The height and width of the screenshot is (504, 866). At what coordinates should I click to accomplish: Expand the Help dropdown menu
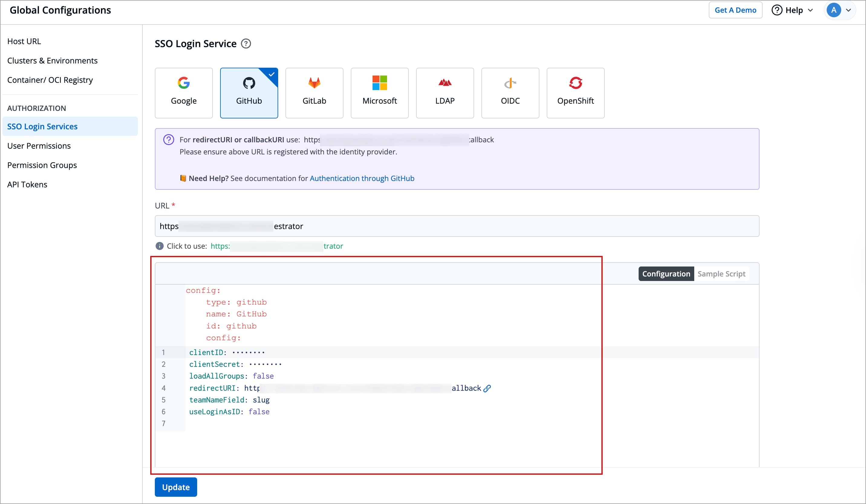[793, 10]
